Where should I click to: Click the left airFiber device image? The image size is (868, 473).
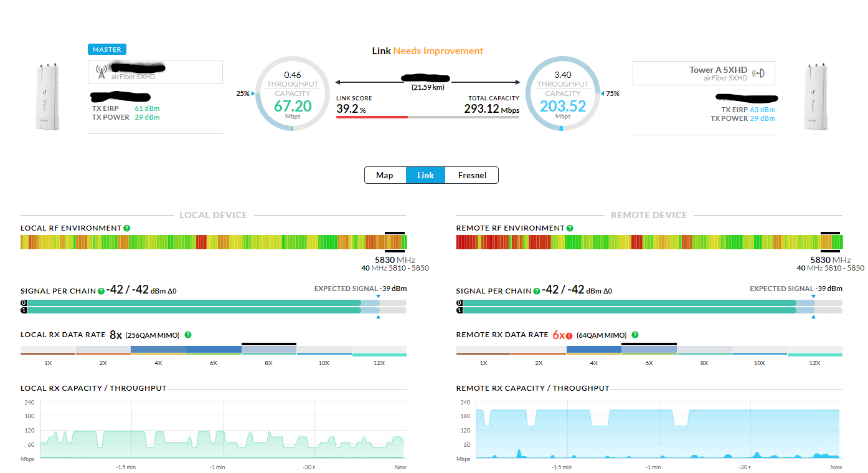coord(47,96)
